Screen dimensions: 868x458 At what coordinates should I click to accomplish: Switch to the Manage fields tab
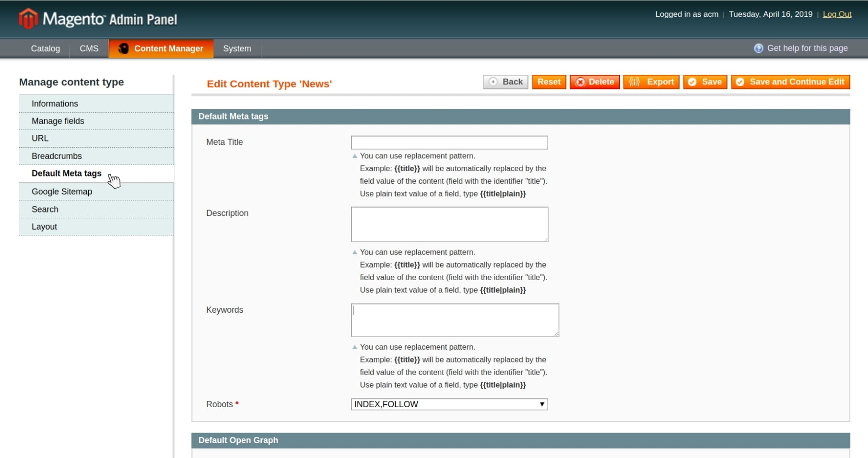[x=58, y=121]
